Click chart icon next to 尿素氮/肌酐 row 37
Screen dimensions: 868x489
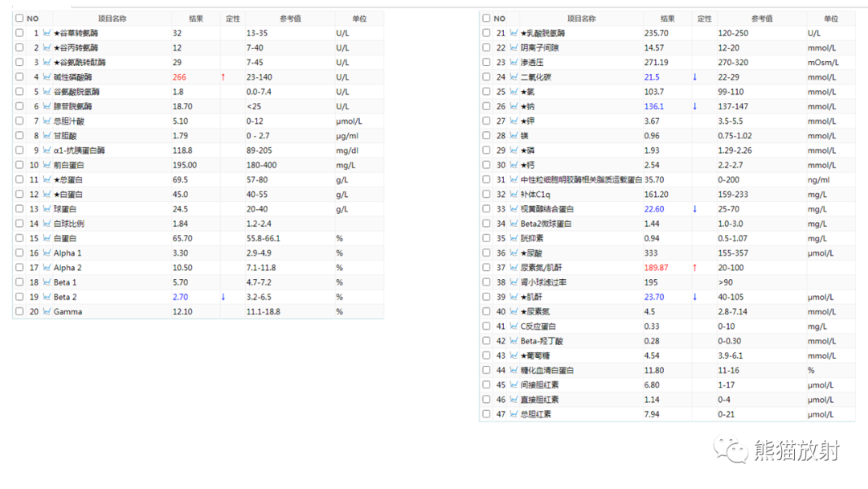(x=514, y=268)
